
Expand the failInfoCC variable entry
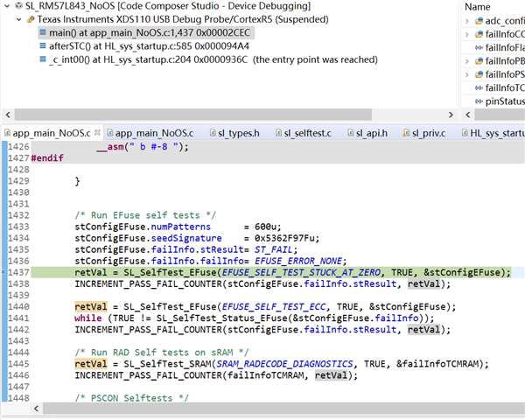pos(467,34)
